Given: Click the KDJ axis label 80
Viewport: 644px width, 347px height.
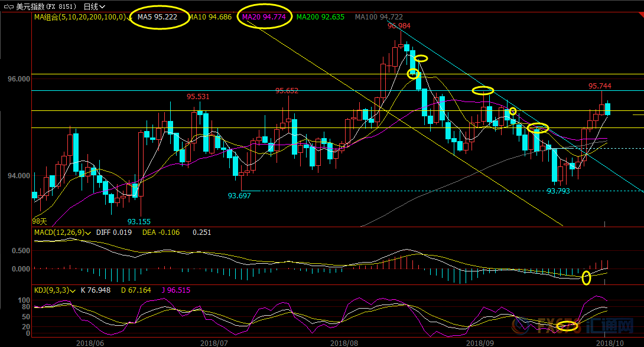Looking at the screenshot, I should click(26, 307).
